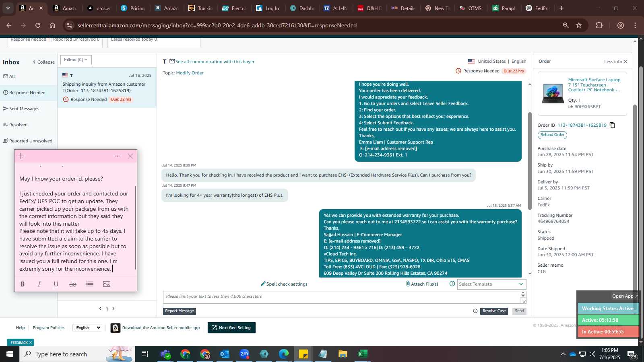This screenshot has height=362, width=644.
Task: Click the Open App button on tracker widget
Action: coord(625,296)
